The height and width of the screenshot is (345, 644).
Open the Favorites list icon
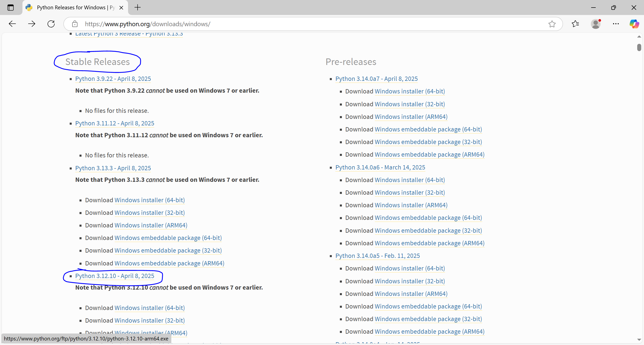click(575, 24)
